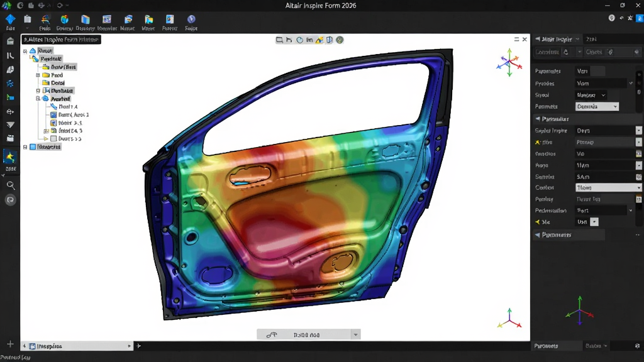
Task: Click the picker button on the Sample row
Action: pos(639,177)
